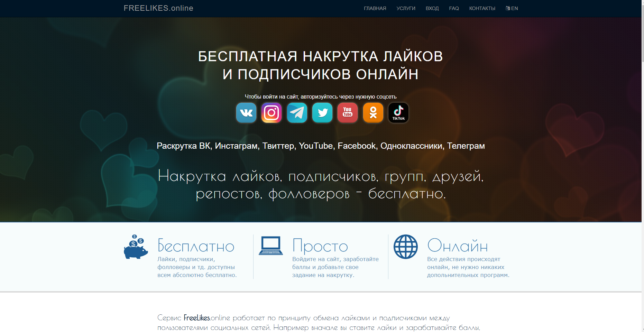The width and height of the screenshot is (644, 332).
Task: Click the 'Чтобы войти на сайт' instruction text
Action: [321, 97]
